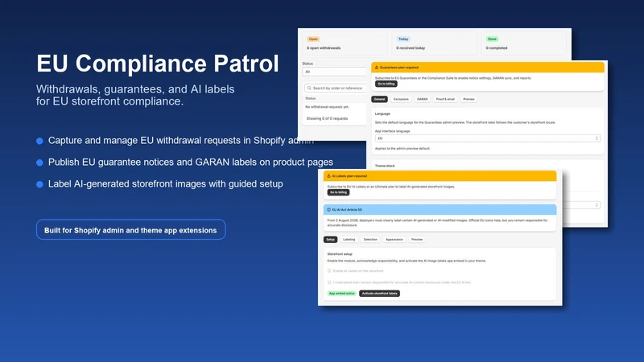Click the magnifier icon in the search box
Image resolution: width=644 pixels, height=362 pixels.
(309, 88)
